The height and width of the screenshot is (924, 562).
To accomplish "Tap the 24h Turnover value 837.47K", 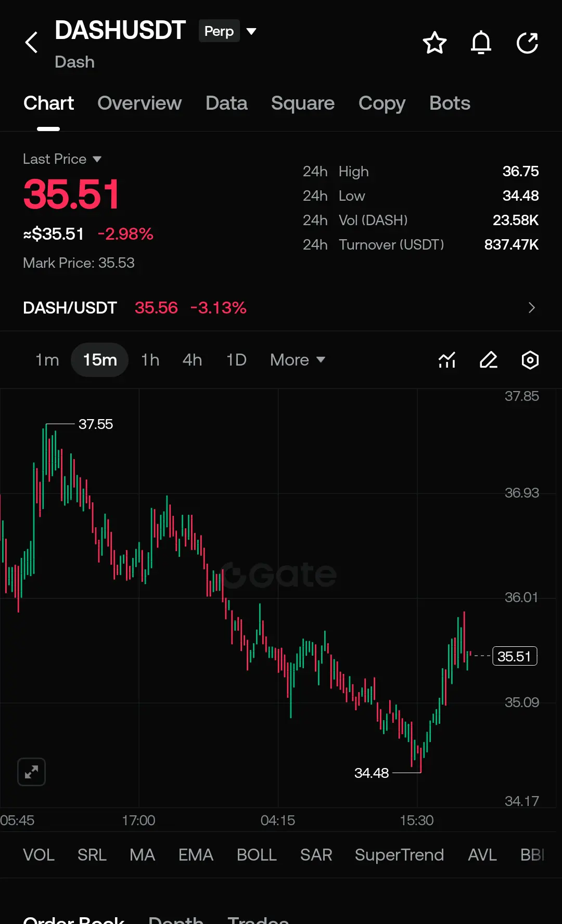I will (x=512, y=245).
